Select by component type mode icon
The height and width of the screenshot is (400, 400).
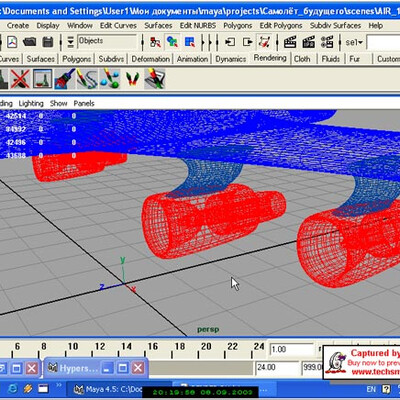point(190,42)
